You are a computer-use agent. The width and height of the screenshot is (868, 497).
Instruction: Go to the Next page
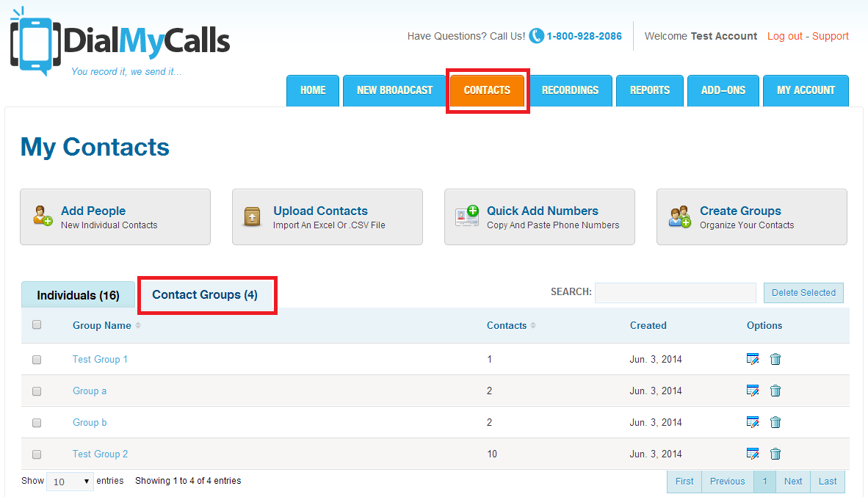[792, 482]
